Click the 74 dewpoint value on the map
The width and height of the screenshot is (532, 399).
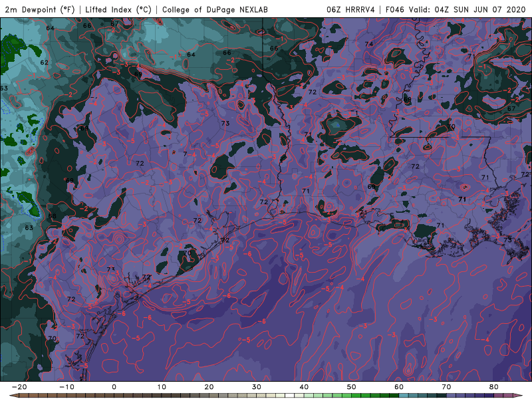click(369, 44)
